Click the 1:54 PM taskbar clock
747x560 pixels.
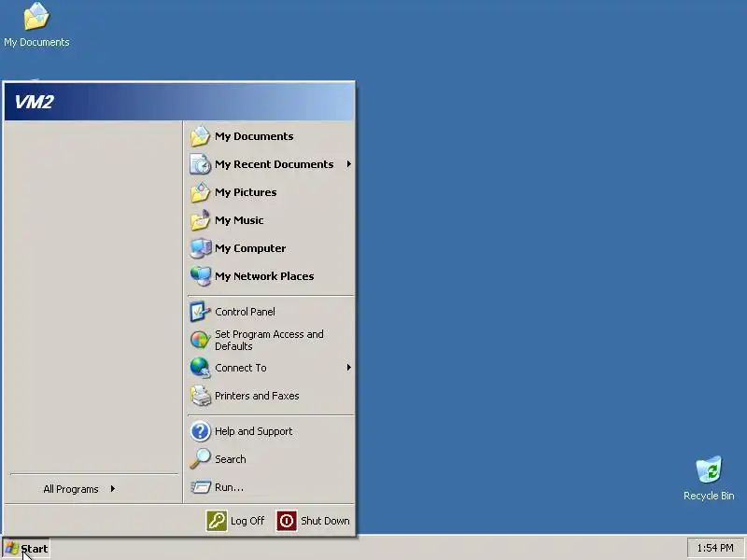tap(715, 548)
